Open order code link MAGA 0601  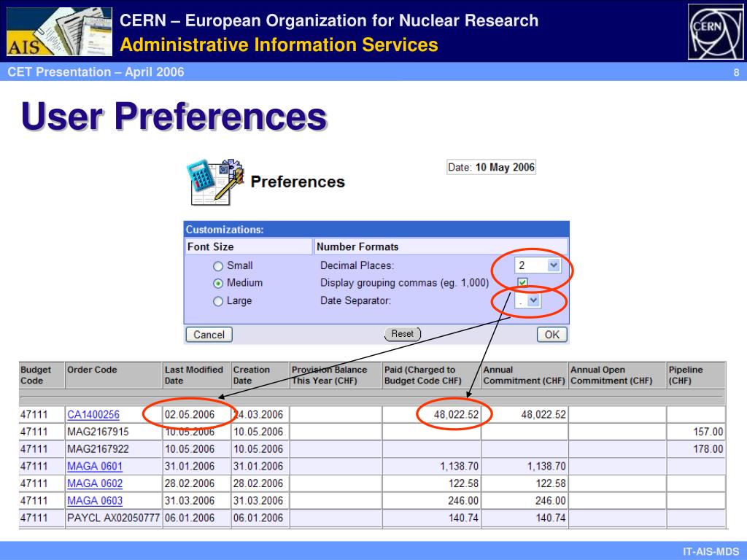(95, 466)
